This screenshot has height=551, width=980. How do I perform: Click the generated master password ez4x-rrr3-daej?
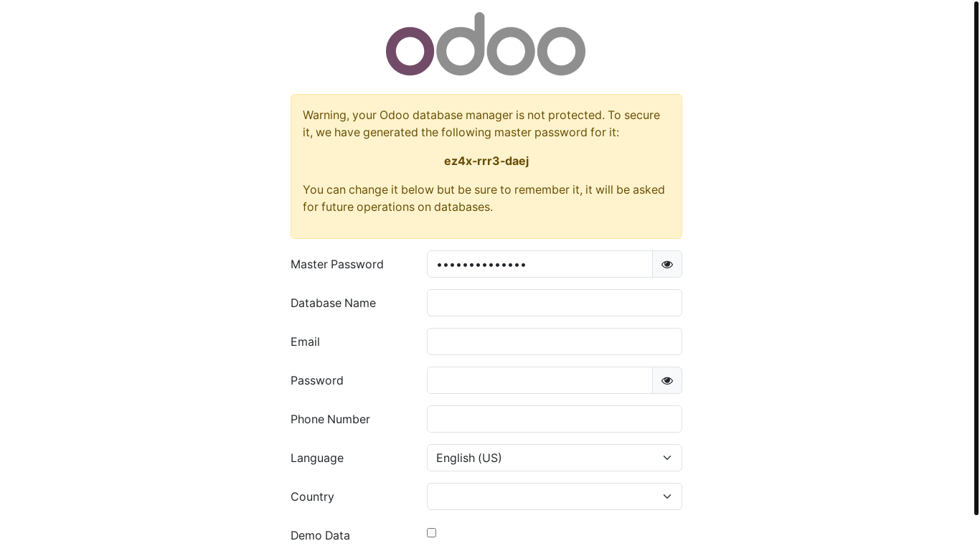coord(486,161)
